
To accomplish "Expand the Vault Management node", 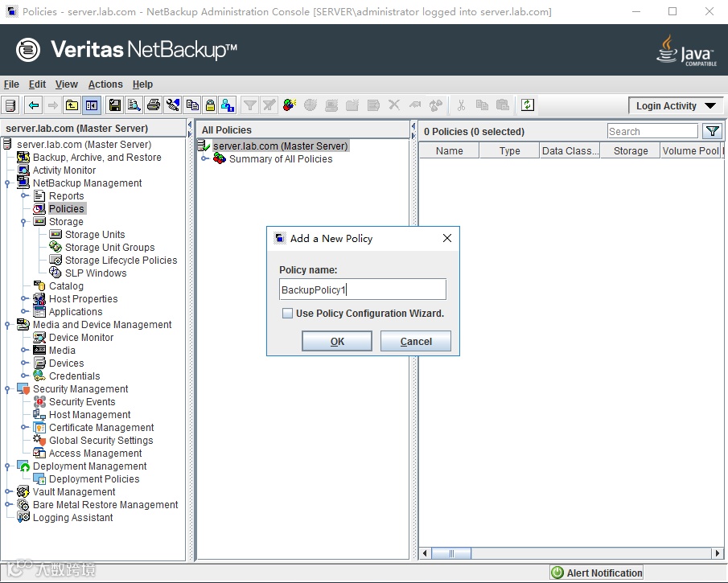I will 7,491.
